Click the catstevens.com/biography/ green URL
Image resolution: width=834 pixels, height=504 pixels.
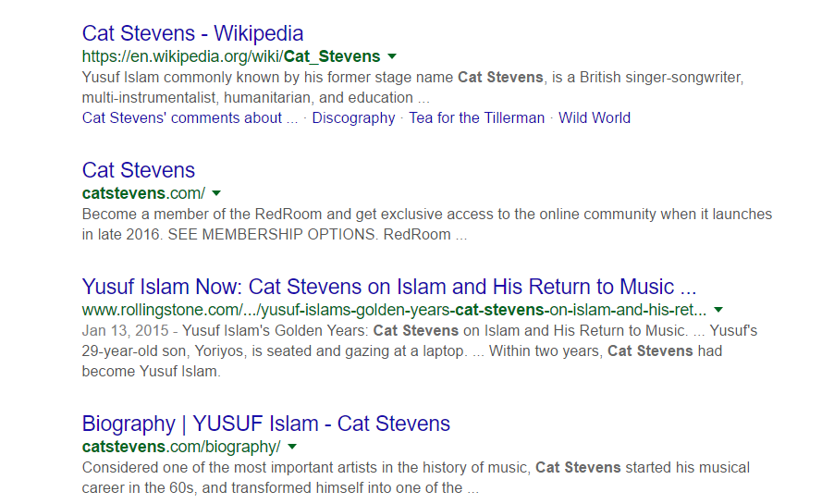coord(181,447)
